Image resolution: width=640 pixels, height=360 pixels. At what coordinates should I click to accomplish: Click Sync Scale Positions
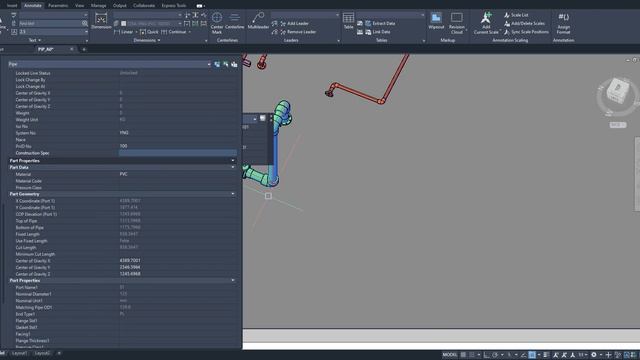coord(526,32)
